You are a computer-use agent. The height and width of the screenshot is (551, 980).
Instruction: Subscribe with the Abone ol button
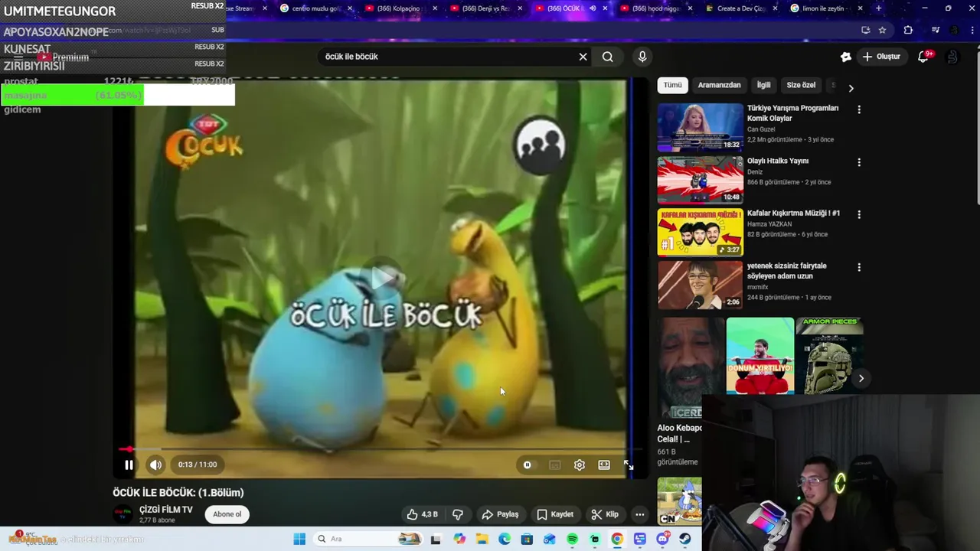(227, 514)
